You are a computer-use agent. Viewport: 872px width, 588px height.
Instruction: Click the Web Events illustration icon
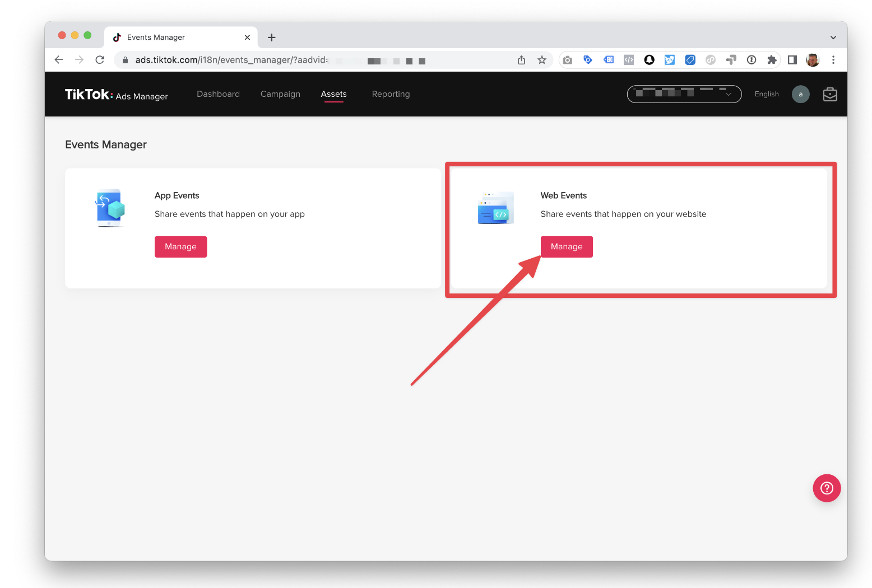[496, 208]
